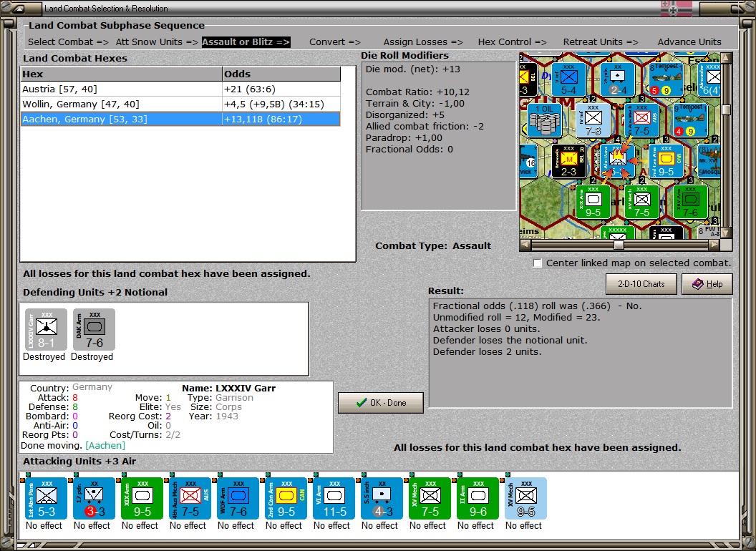Screen dimensions: 756x551
Task: Select the 5.5 inch 4-3 artillery attacking unit
Action: coord(382,499)
